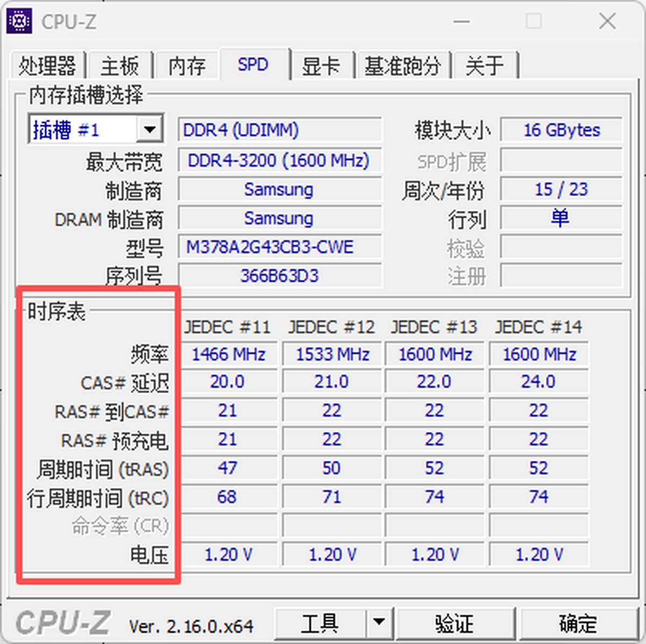The image size is (646, 644).
Task: Click the 16 GBytes module size field
Action: click(x=561, y=130)
